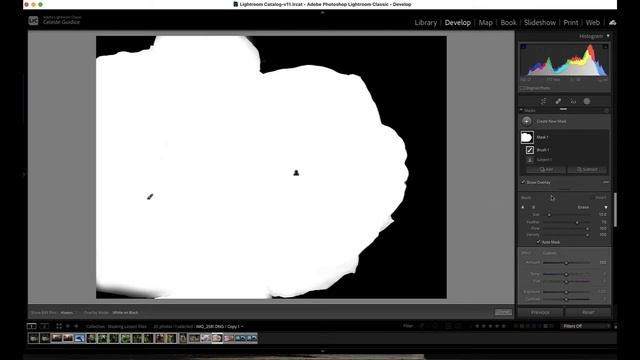Screen dimensions: 640x360
Task: Adjust the brush Density slider
Action: pyautogui.click(x=587, y=235)
